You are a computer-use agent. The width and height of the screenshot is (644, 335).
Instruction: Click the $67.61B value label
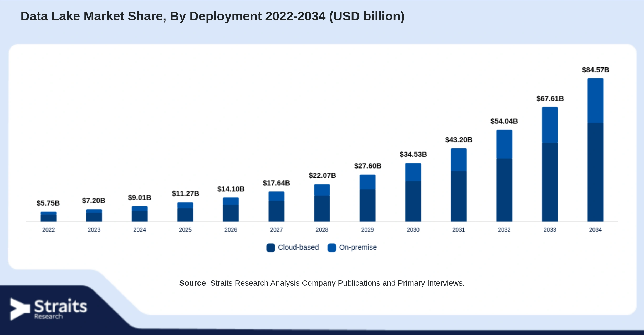click(550, 99)
